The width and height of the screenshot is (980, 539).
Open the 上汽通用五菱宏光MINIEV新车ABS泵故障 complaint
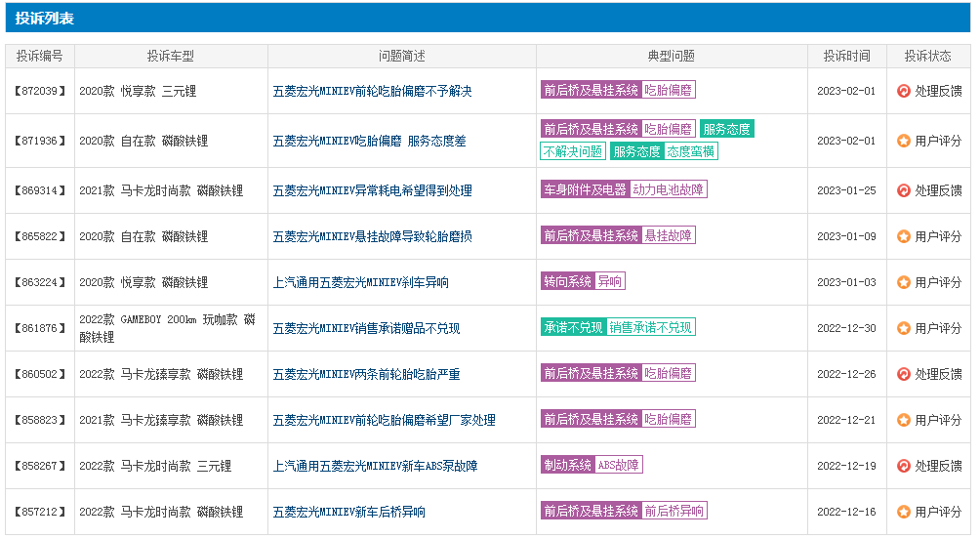click(x=375, y=466)
